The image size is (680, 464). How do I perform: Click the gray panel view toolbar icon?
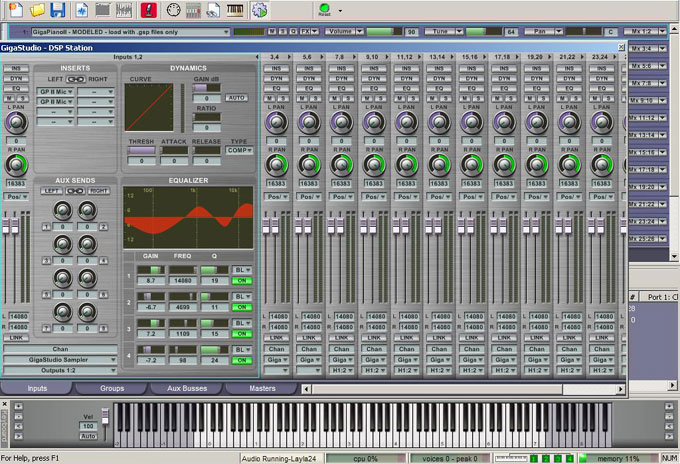[103, 10]
